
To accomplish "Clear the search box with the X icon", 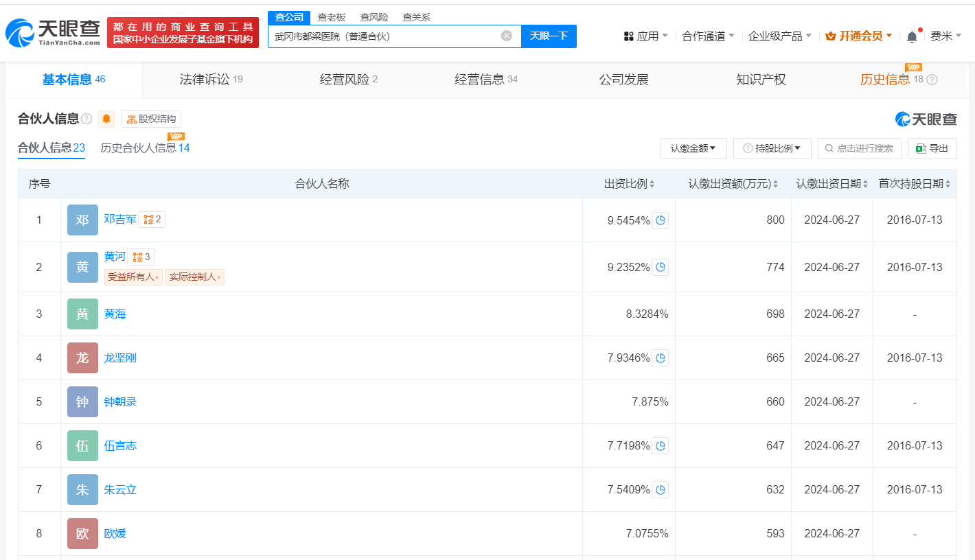I will [x=507, y=36].
